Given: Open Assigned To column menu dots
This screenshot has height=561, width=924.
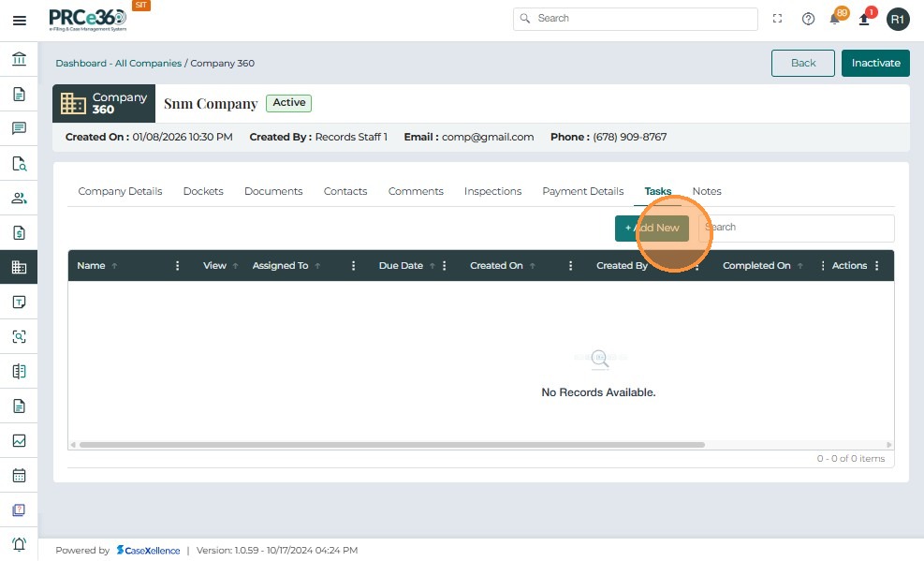Looking at the screenshot, I should point(354,266).
